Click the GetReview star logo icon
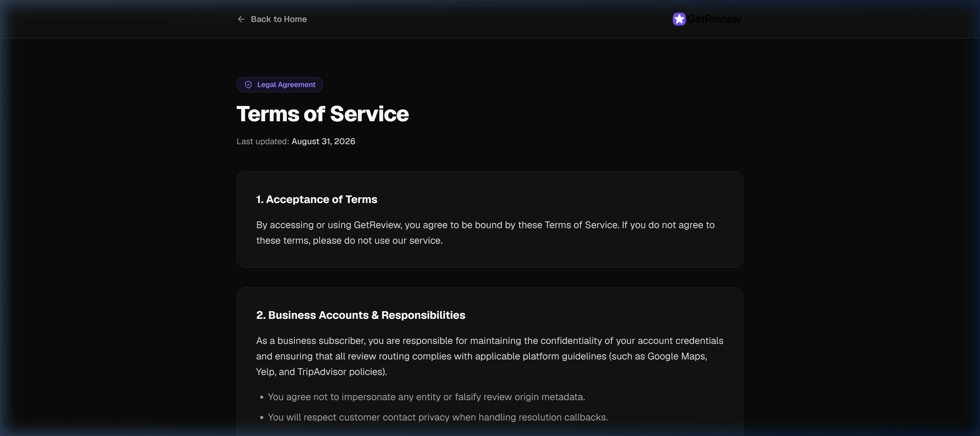The height and width of the screenshot is (436, 980). 679,19
